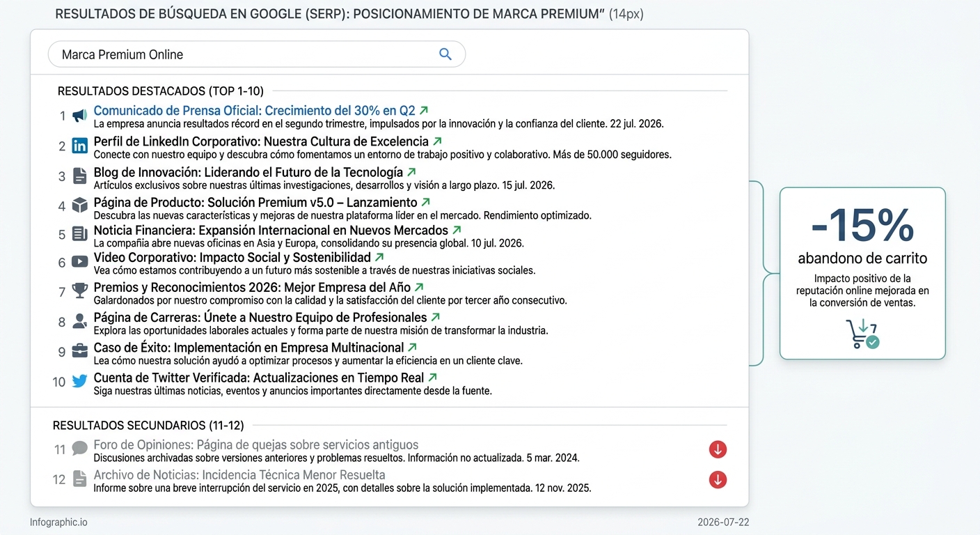980x535 pixels.
Task: Click the RESULTADOS DESTACADOS (TOP 1-10) heading
Action: coord(161,91)
